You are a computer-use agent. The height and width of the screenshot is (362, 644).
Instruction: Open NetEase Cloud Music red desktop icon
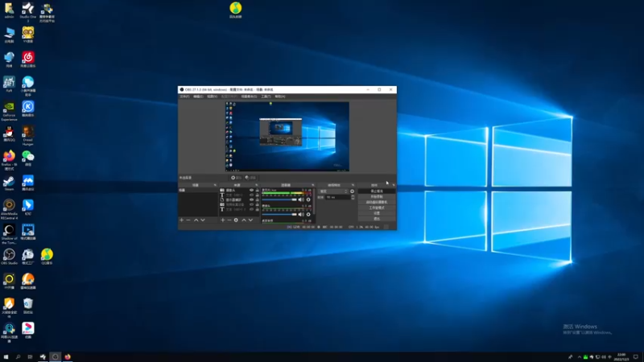tap(28, 60)
